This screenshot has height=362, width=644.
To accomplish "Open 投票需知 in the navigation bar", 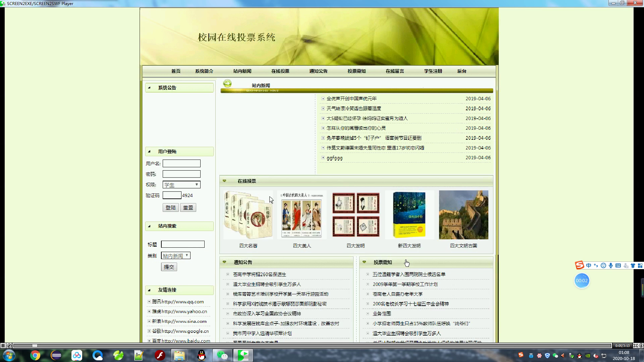I will (x=357, y=71).
